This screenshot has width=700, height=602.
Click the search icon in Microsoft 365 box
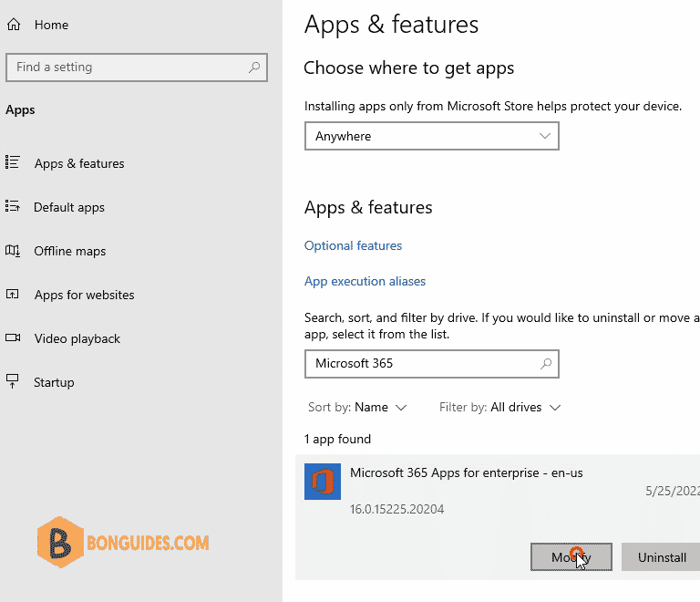point(546,364)
